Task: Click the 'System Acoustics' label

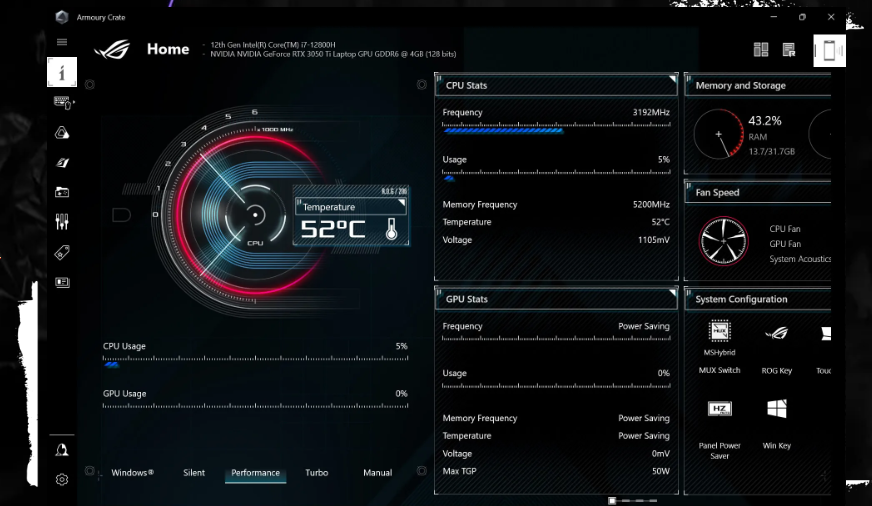Action: click(x=800, y=259)
